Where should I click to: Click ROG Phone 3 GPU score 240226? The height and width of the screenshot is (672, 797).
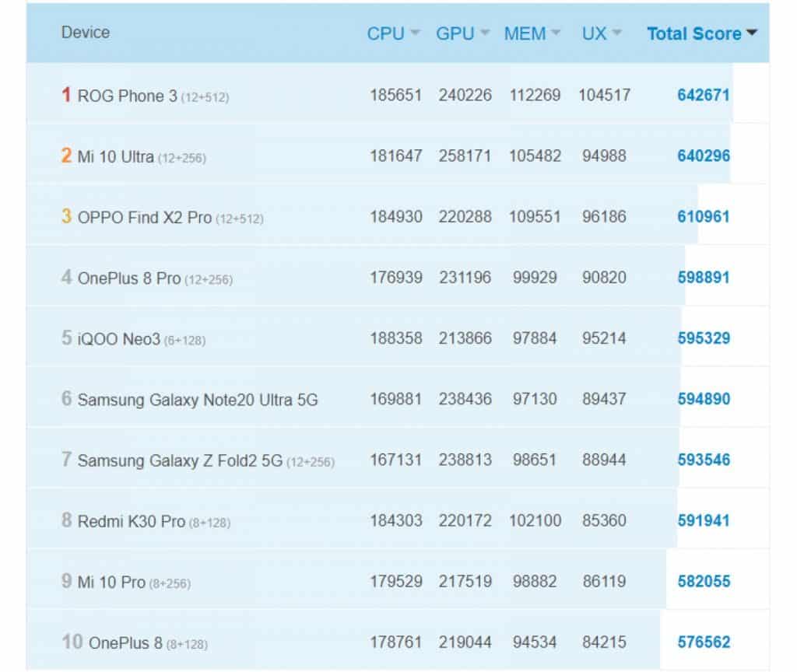point(465,95)
